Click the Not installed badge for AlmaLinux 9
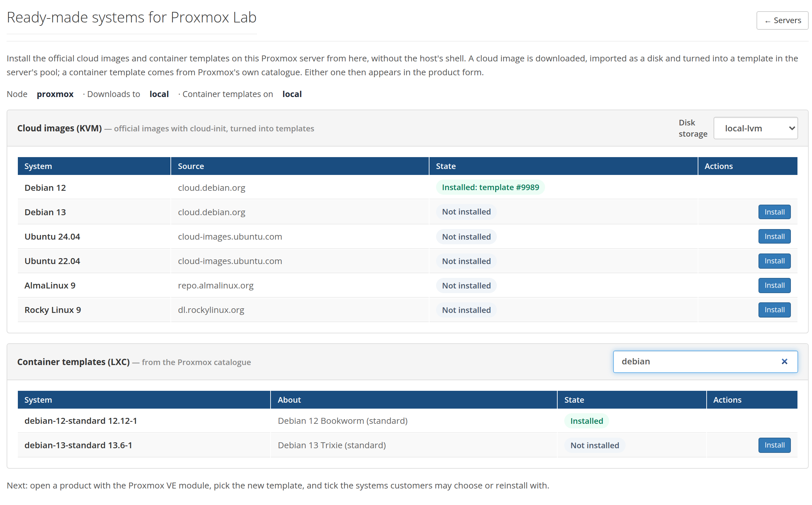The image size is (812, 505). tap(466, 286)
